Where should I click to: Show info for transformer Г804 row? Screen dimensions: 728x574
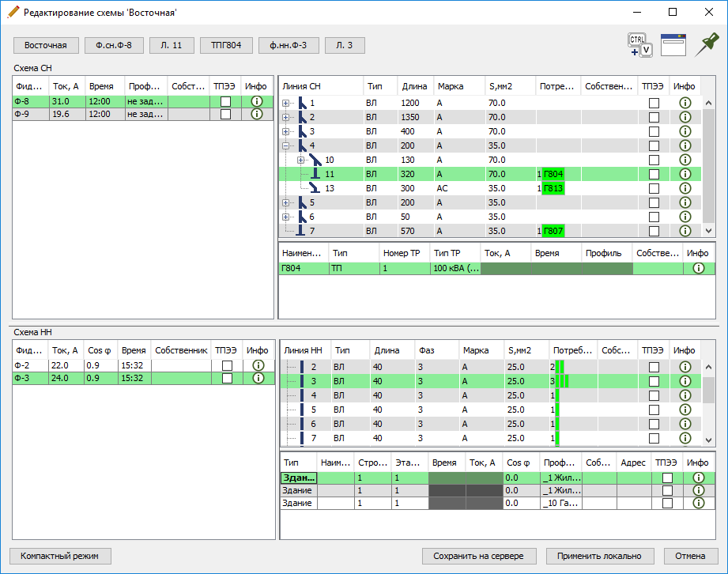[x=699, y=268]
